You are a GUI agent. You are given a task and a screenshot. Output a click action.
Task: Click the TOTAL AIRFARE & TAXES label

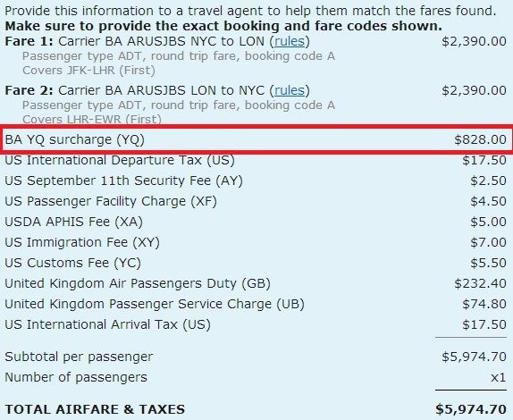point(95,409)
